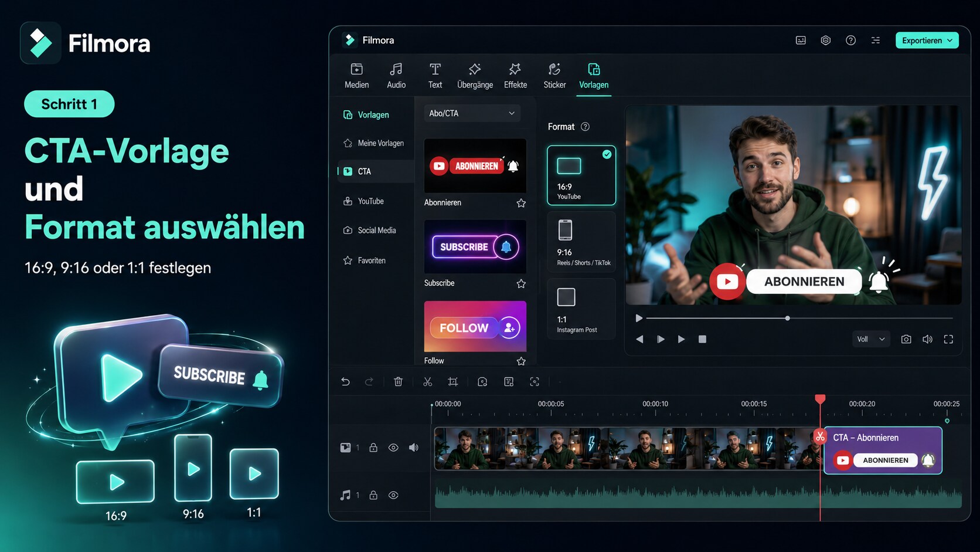Click the audio track 1 music note icon
The width and height of the screenshot is (980, 552).
(x=345, y=495)
